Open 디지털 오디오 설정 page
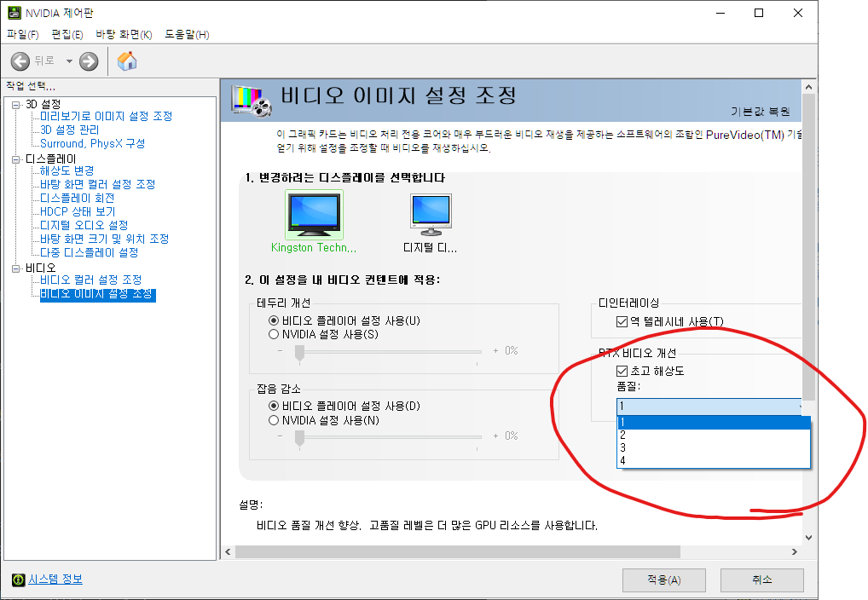The height and width of the screenshot is (600, 868). [x=84, y=225]
